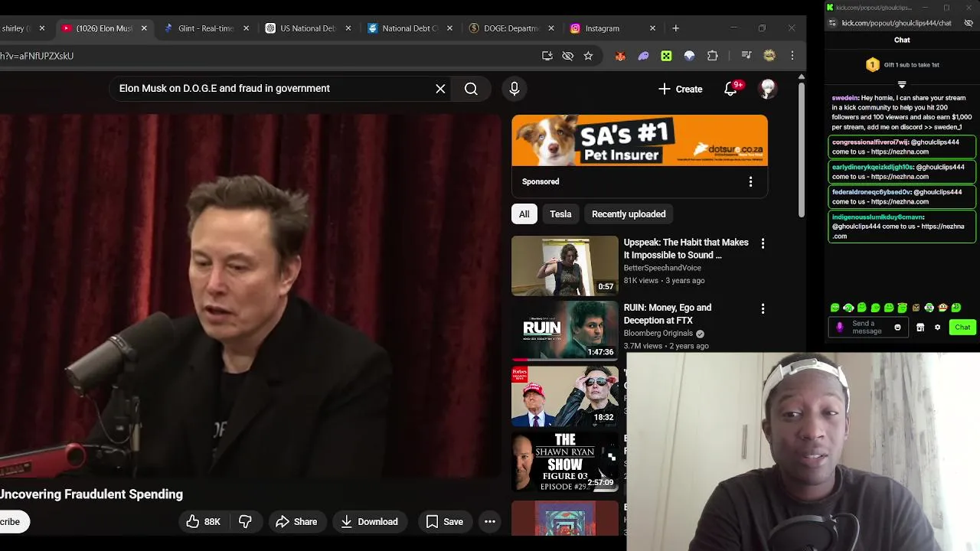This screenshot has height=551, width=980.
Task: Select the All filter chip
Action: click(x=524, y=214)
